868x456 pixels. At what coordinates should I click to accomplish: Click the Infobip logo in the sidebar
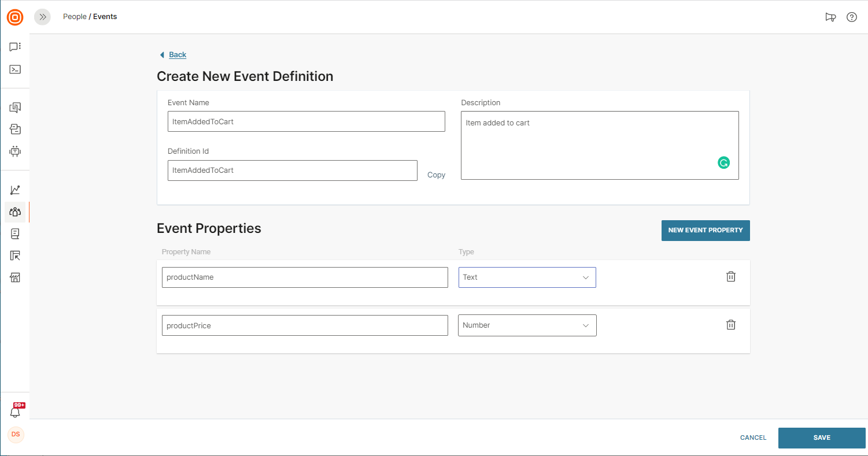(15, 17)
